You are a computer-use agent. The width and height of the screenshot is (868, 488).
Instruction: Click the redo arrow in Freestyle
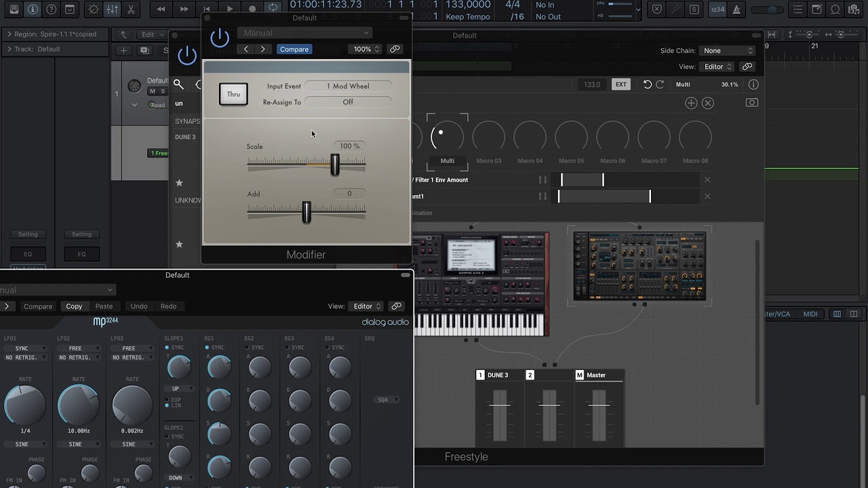(660, 85)
